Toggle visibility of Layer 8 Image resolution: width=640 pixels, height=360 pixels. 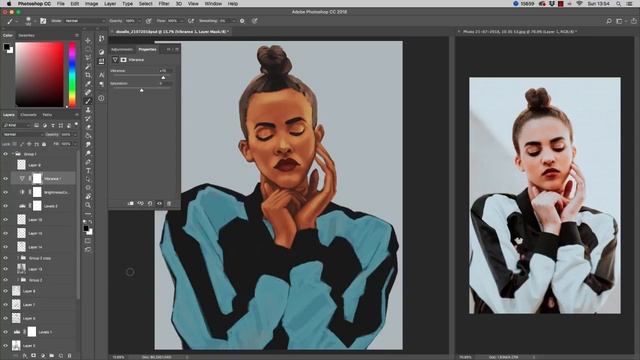(x=5, y=291)
